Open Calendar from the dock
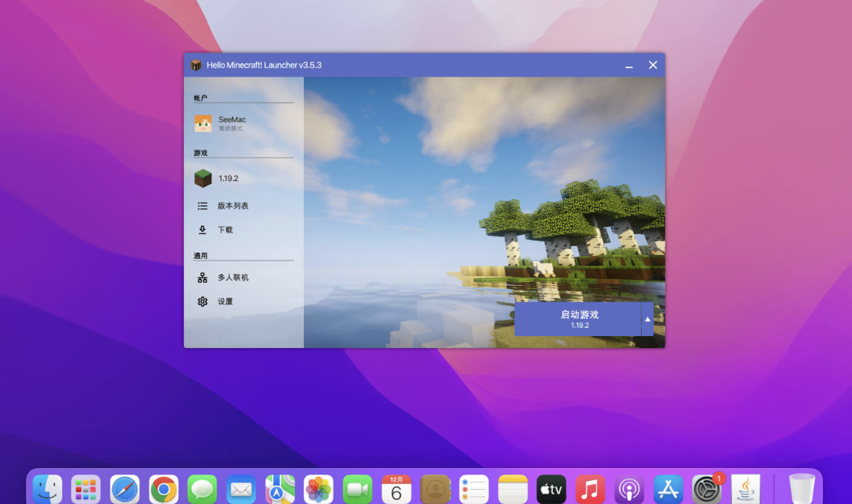 396,489
